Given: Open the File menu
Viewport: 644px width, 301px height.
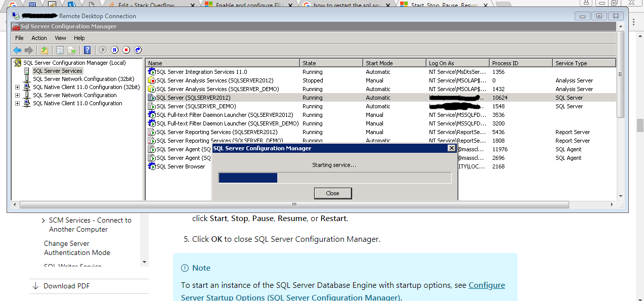Looking at the screenshot, I should tap(19, 38).
